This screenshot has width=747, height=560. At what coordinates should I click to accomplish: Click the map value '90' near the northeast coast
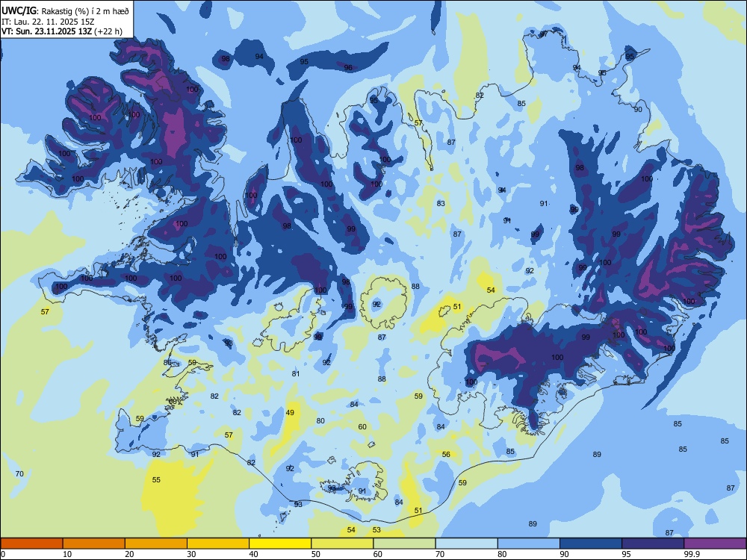point(638,109)
